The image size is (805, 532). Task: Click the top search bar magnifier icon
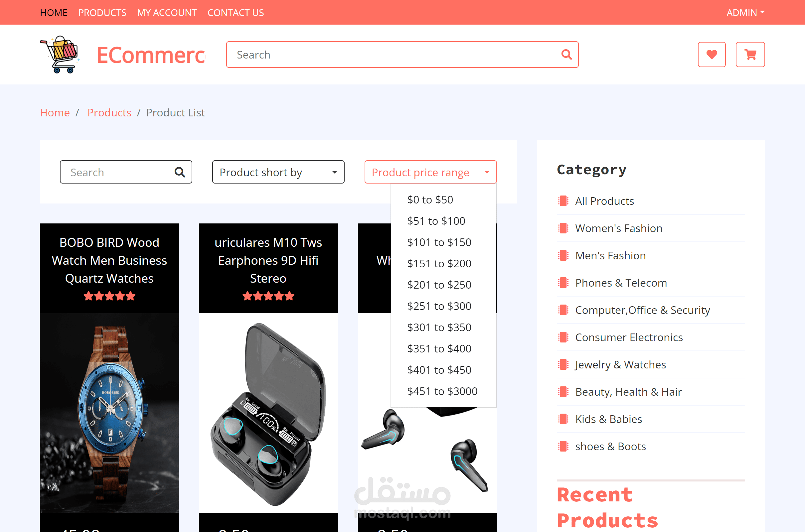tap(566, 55)
